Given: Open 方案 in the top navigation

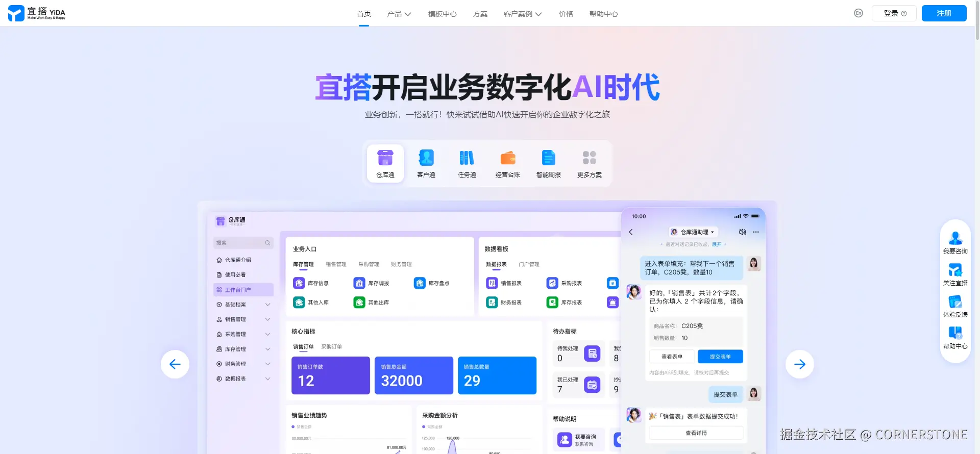Looking at the screenshot, I should [480, 14].
